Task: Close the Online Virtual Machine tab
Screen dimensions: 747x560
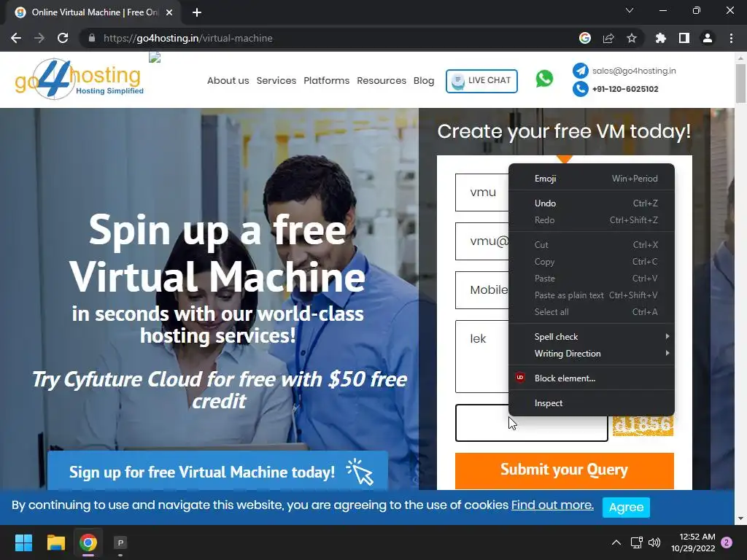Action: (x=169, y=12)
